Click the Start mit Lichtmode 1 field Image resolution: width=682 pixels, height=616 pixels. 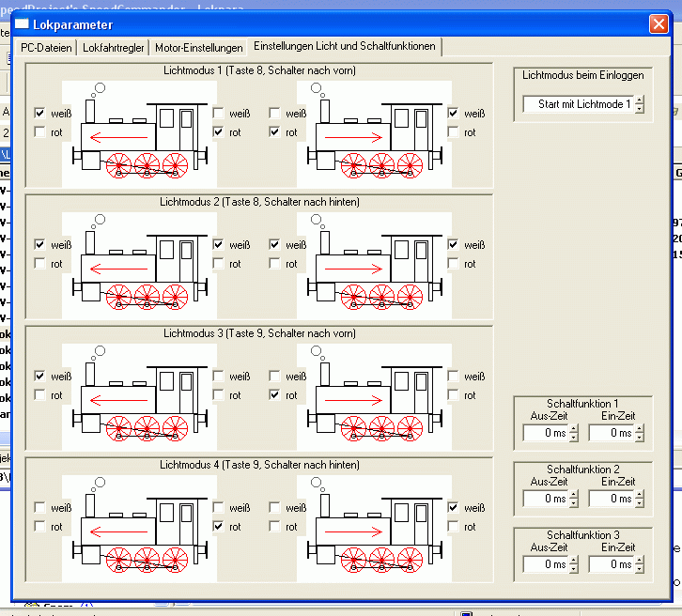(579, 104)
